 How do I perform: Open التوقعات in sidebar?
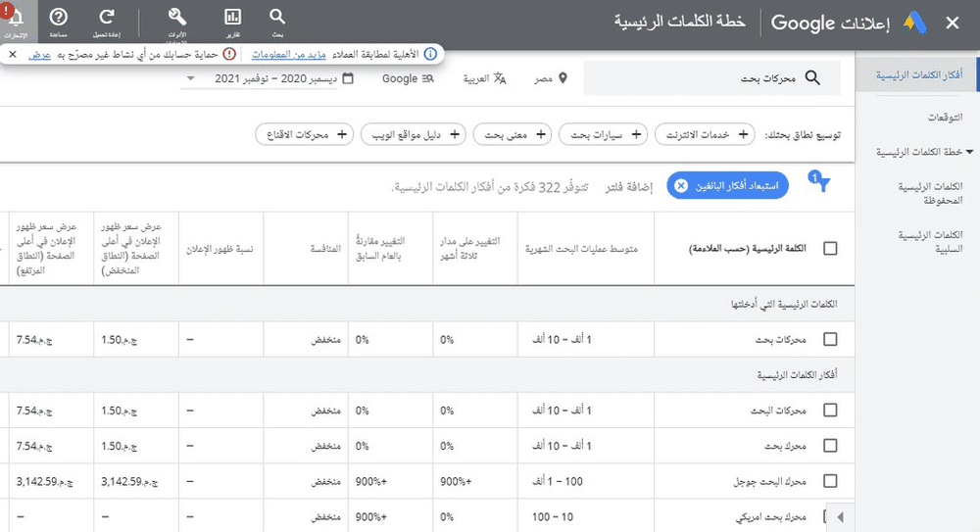pyautogui.click(x=945, y=117)
